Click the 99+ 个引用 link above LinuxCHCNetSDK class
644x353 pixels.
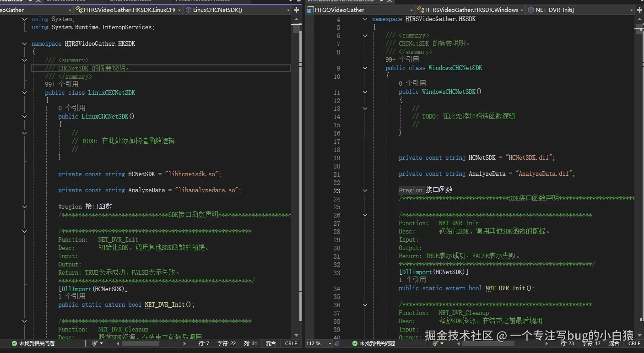pos(61,84)
